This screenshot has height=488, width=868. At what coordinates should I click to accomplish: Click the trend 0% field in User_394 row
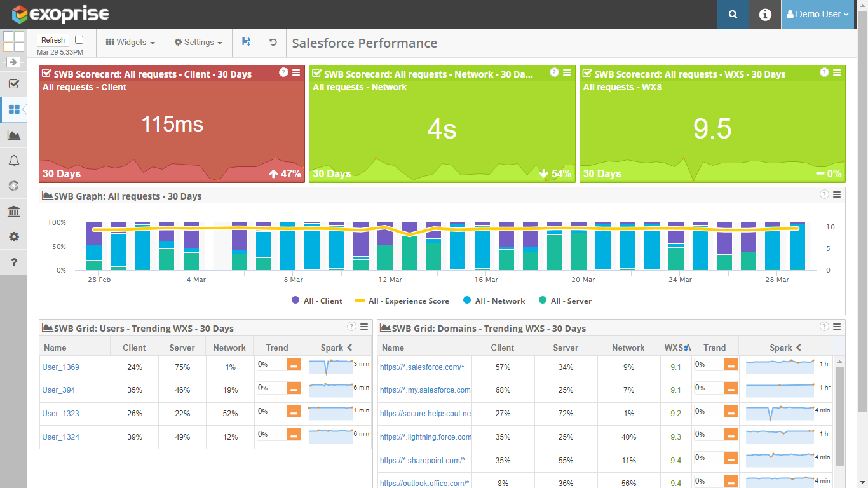271,388
